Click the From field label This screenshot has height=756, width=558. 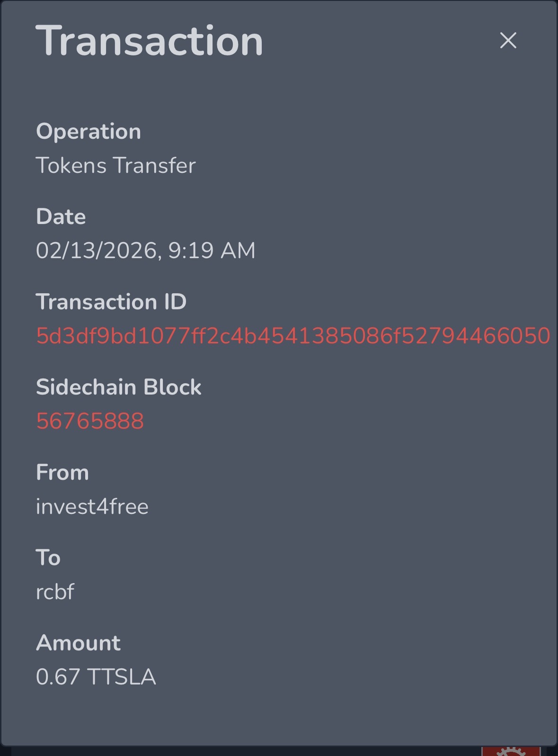pyautogui.click(x=62, y=472)
